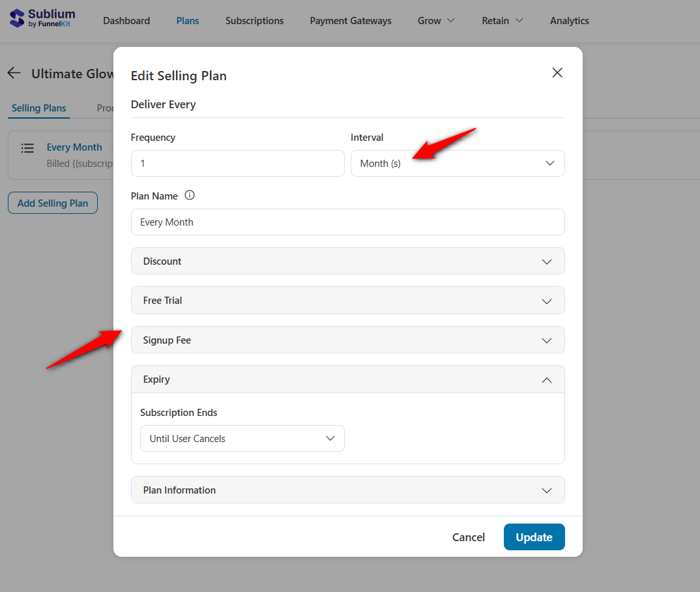The height and width of the screenshot is (592, 700).
Task: Expand the Free Trial section
Action: [347, 301]
